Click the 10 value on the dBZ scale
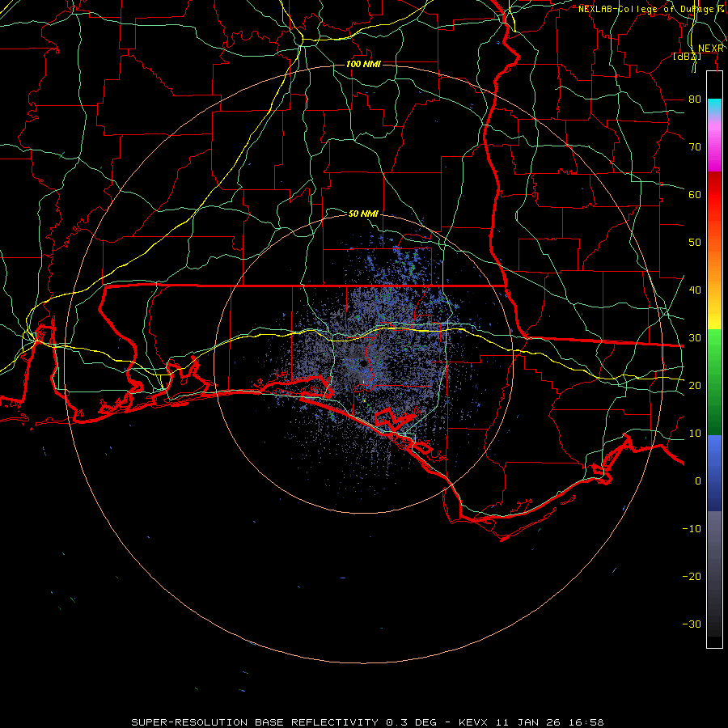 pyautogui.click(x=695, y=434)
